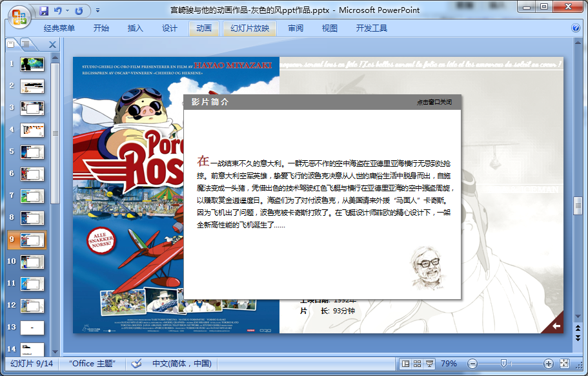Select slide 8 thumbnail
The image size is (588, 376).
pyautogui.click(x=32, y=218)
